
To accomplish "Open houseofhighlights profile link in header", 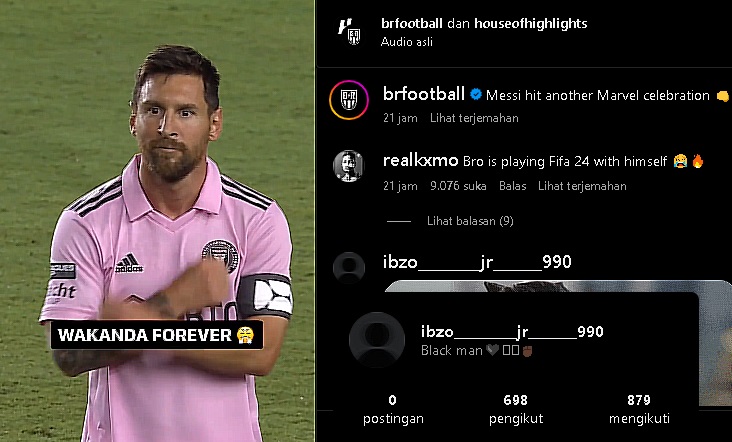I will [x=531, y=23].
